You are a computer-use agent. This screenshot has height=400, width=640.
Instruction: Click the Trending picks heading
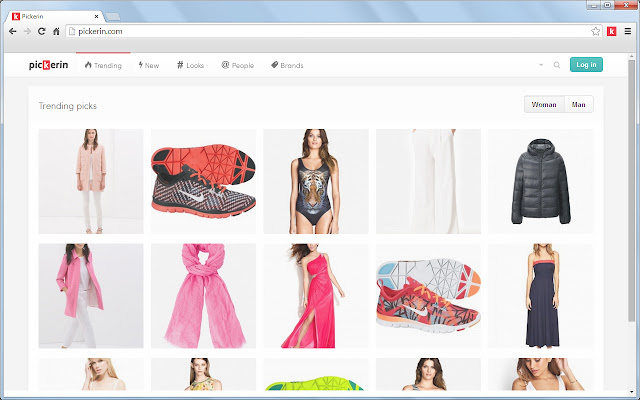[68, 106]
